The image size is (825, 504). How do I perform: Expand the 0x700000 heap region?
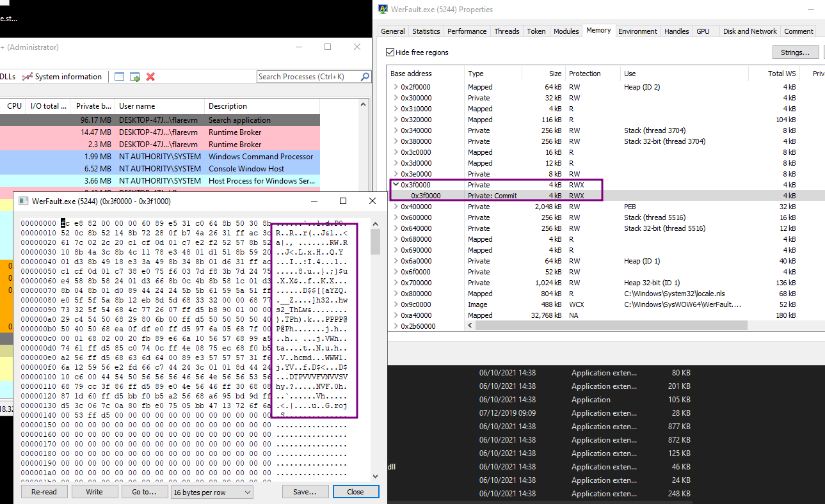tap(396, 283)
